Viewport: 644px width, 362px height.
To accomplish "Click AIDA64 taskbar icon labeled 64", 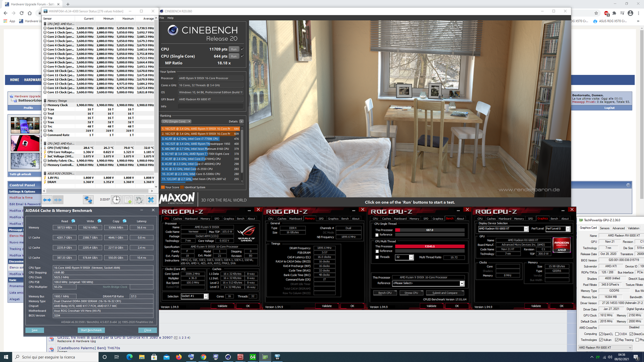I will click(x=253, y=357).
